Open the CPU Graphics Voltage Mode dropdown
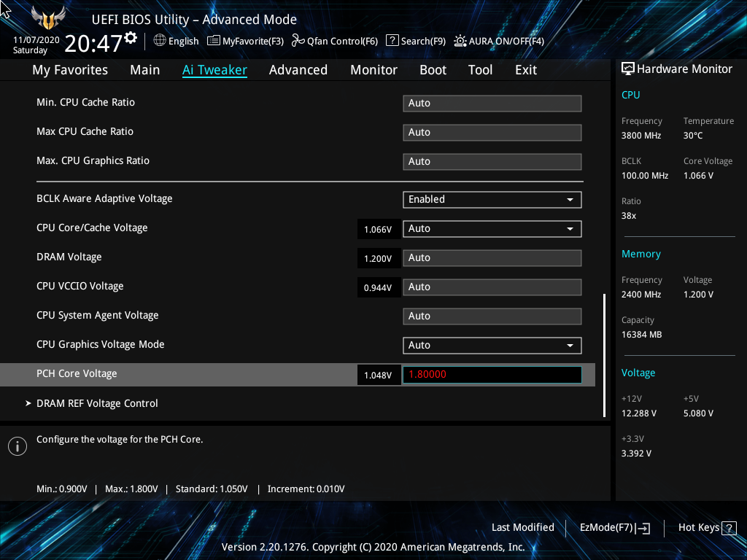Image resolution: width=747 pixels, height=560 pixels. 492,345
